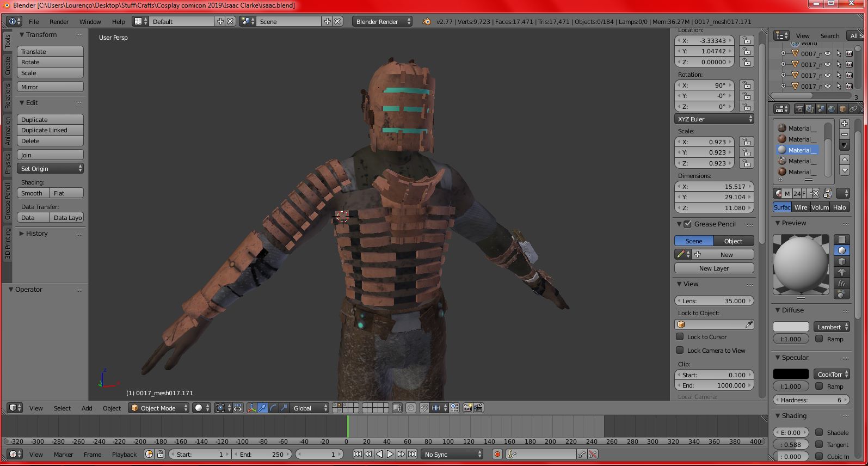Click the Translate button
This screenshot has width=868, height=466.
[x=50, y=51]
